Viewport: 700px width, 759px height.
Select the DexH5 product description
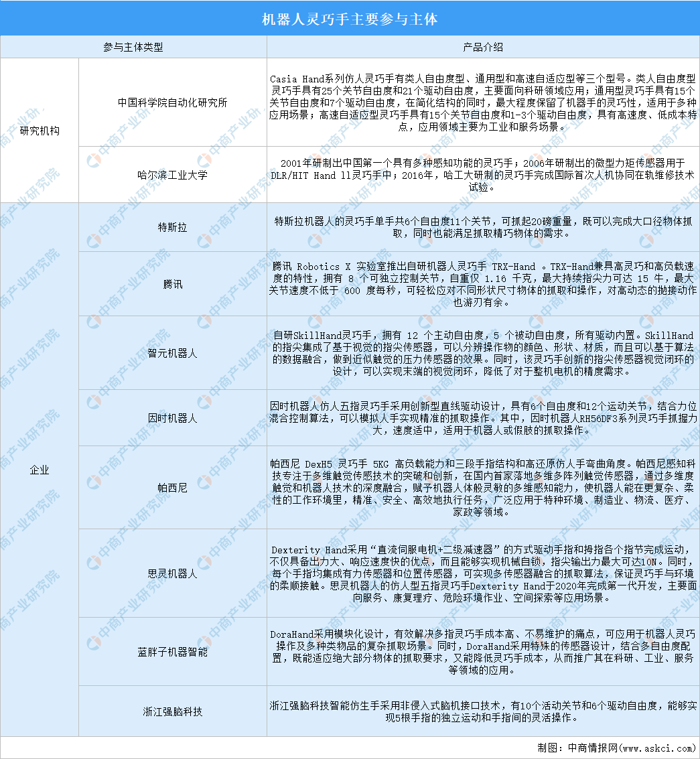coord(483,488)
